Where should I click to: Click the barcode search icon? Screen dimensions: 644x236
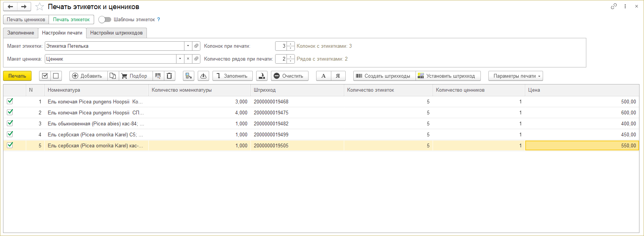[158, 76]
